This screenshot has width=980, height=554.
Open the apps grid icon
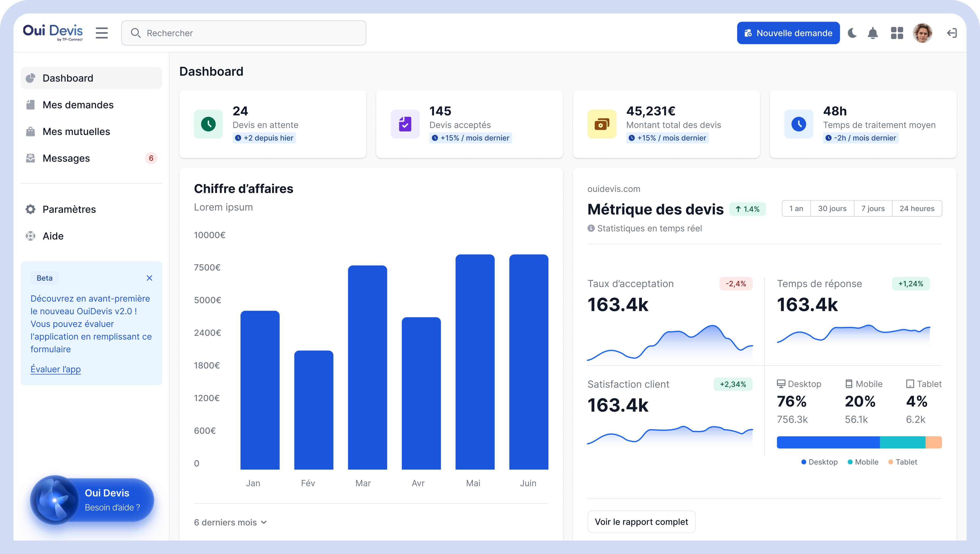click(897, 33)
